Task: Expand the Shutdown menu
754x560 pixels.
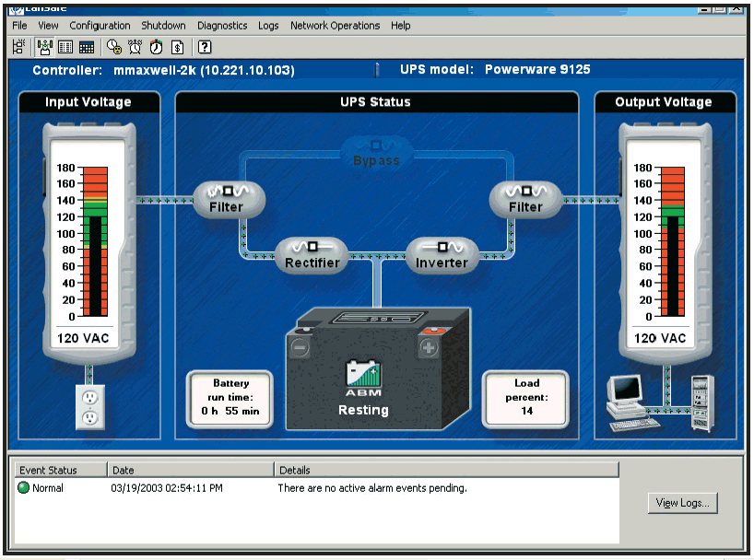Action: pyautogui.click(x=163, y=26)
